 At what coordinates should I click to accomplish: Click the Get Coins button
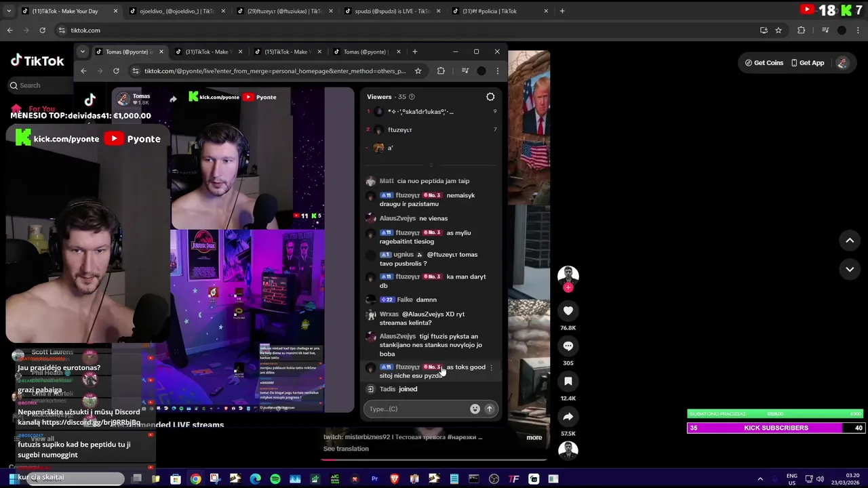click(x=764, y=62)
